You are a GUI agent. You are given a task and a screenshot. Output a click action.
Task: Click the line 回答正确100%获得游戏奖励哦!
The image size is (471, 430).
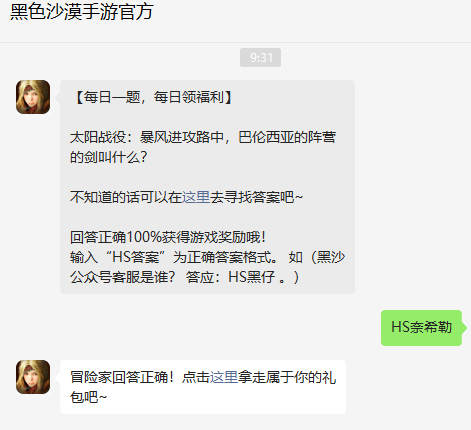168,237
